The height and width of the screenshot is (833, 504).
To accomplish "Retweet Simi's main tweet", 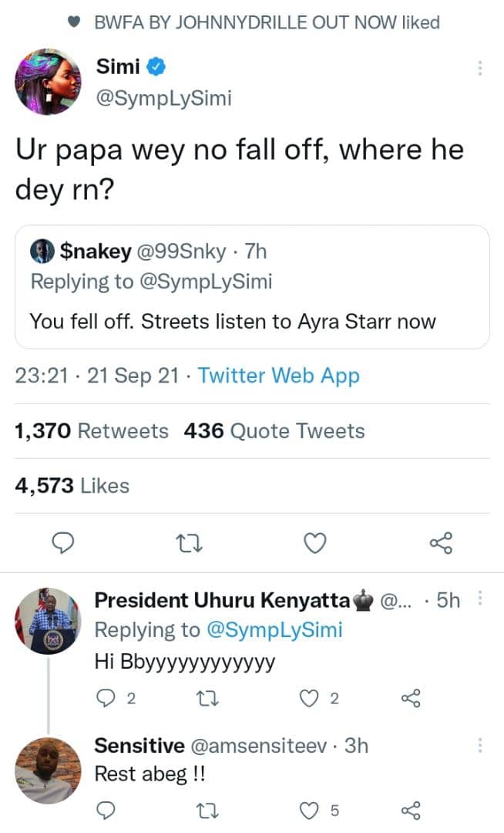I will click(x=186, y=545).
